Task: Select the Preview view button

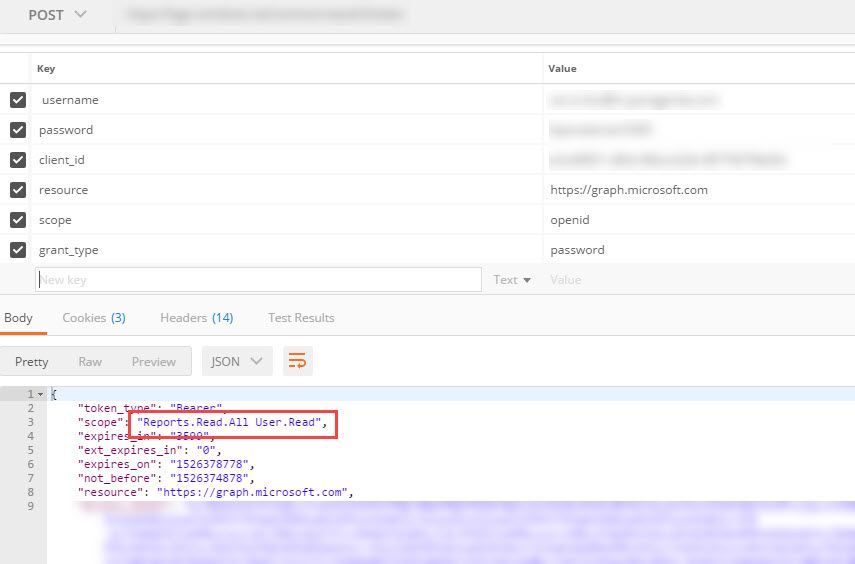Action: coord(154,362)
